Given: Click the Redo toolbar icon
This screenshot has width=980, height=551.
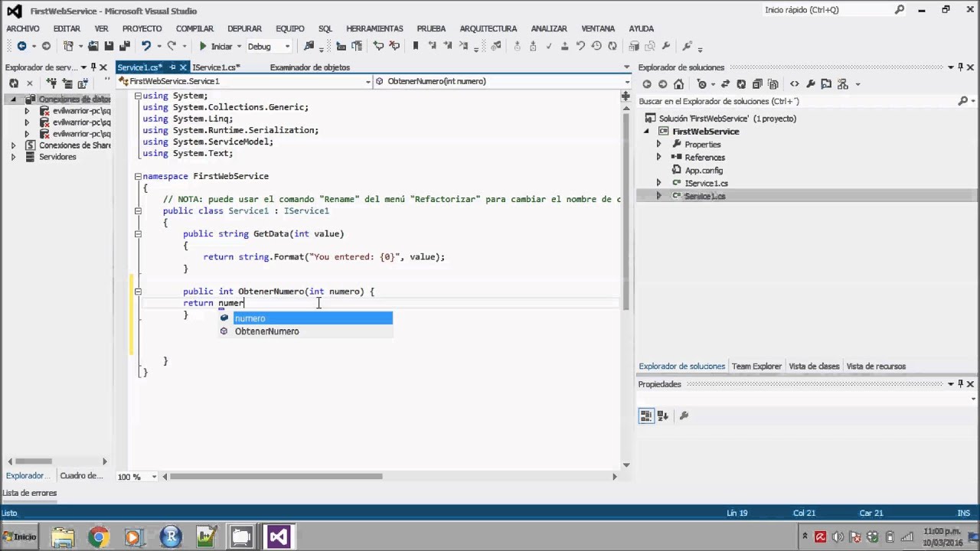Looking at the screenshot, I should click(171, 46).
